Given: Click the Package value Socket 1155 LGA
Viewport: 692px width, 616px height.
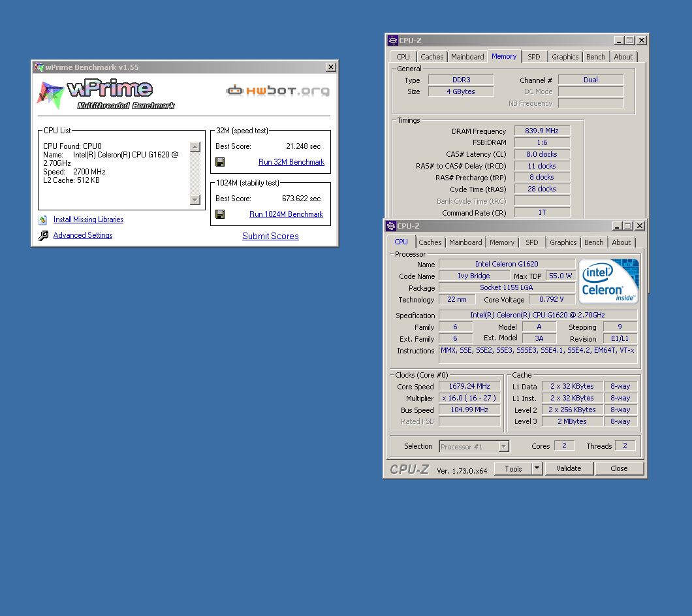Looking at the screenshot, I should point(507,287).
